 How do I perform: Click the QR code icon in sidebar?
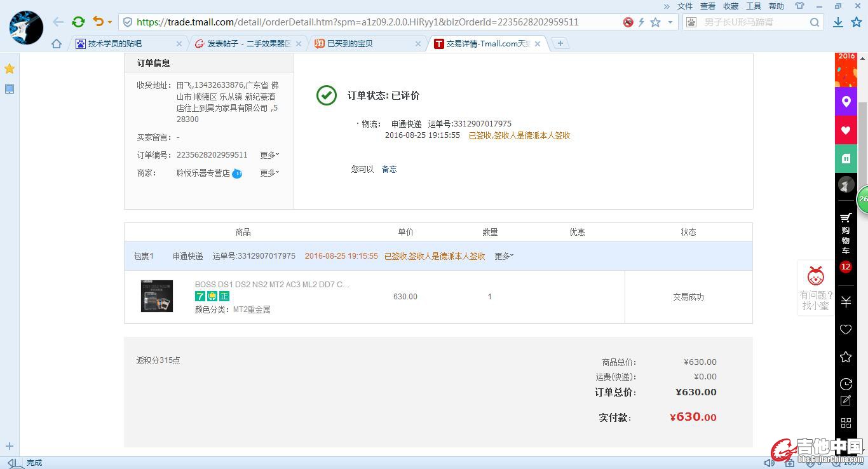click(x=846, y=423)
